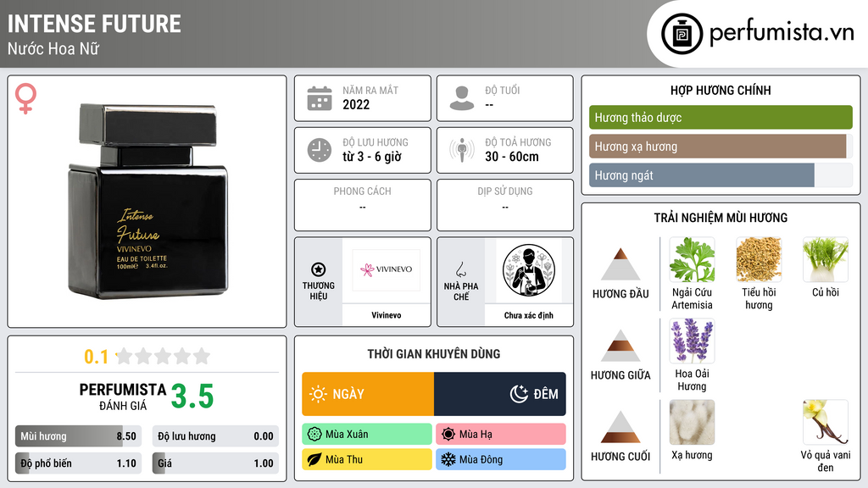Screen dimensions: 868x488
Task: Select the Ngày daytime segment
Action: pyautogui.click(x=368, y=394)
